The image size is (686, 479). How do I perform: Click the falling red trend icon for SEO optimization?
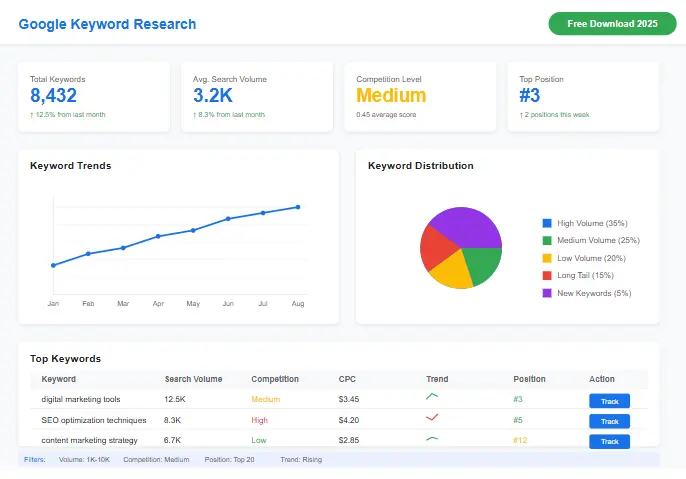pos(432,418)
